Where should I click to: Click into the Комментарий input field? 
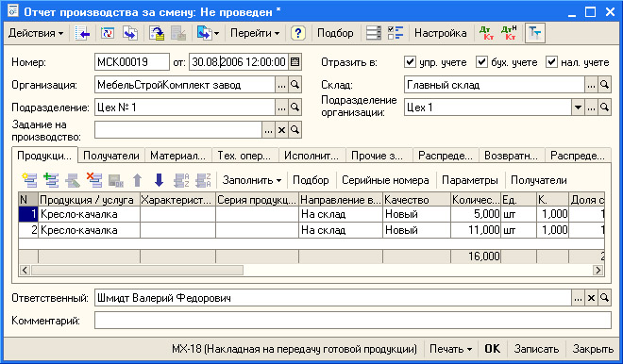(x=353, y=321)
